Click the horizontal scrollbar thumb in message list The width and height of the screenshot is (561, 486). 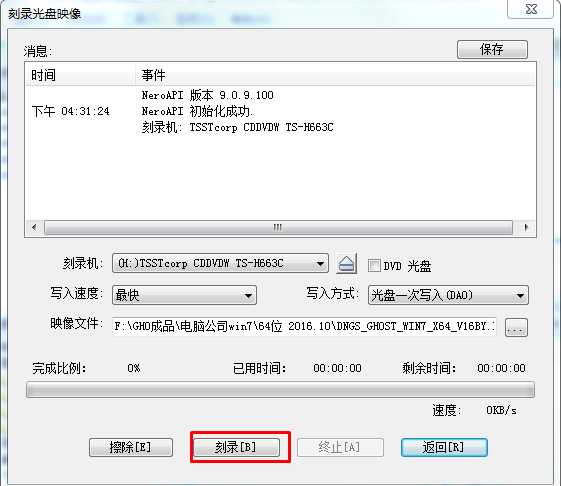[x=278, y=227]
